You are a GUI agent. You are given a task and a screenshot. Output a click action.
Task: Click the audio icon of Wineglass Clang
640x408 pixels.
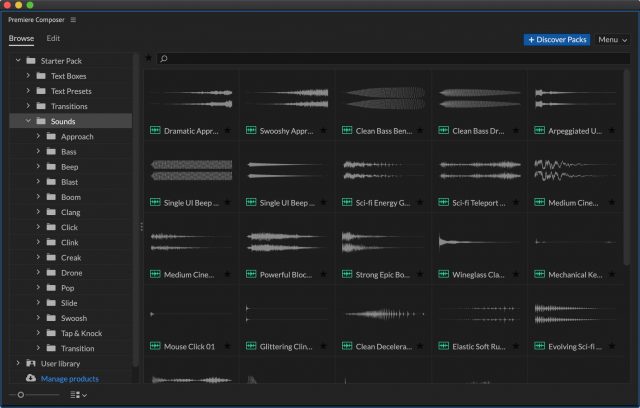443,274
